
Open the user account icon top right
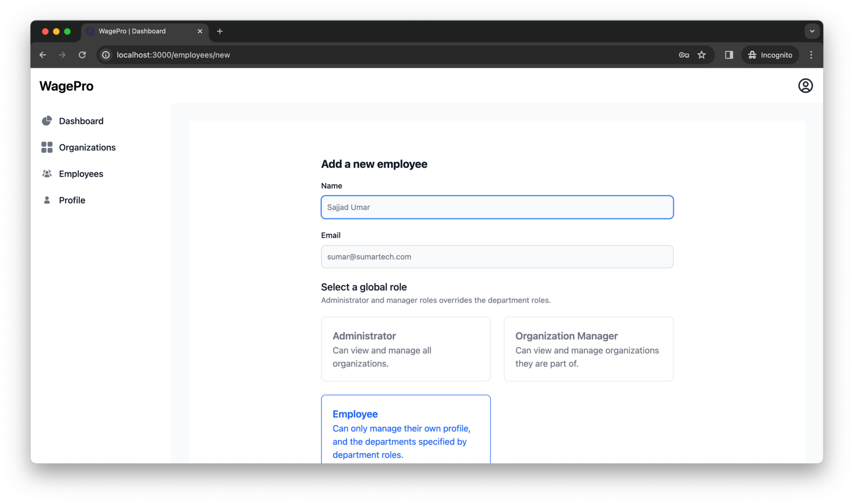tap(805, 85)
